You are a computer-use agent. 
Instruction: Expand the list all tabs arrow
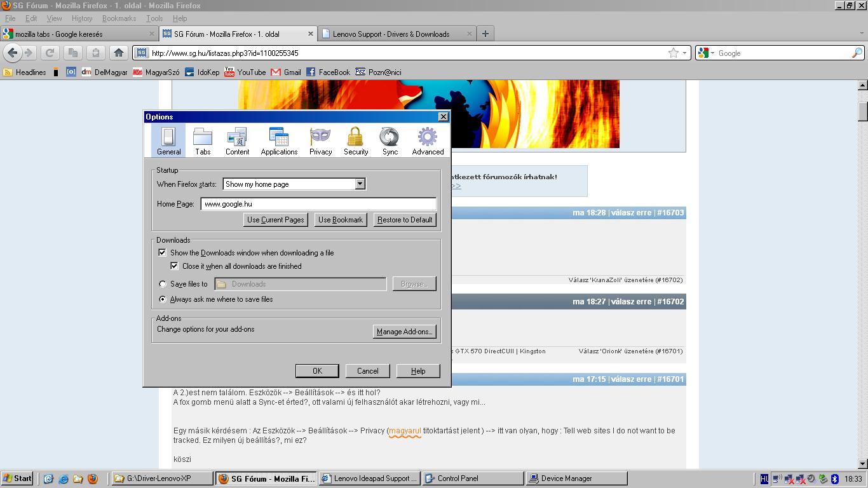862,34
